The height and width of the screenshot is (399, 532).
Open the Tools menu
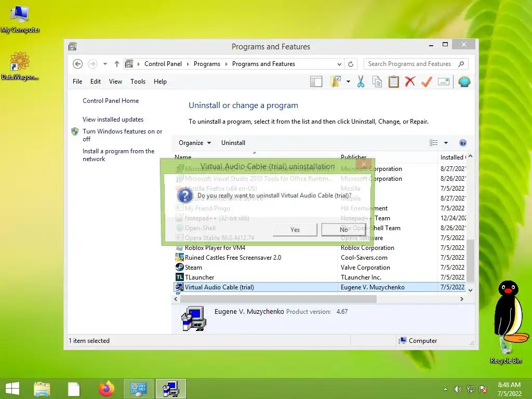(138, 82)
